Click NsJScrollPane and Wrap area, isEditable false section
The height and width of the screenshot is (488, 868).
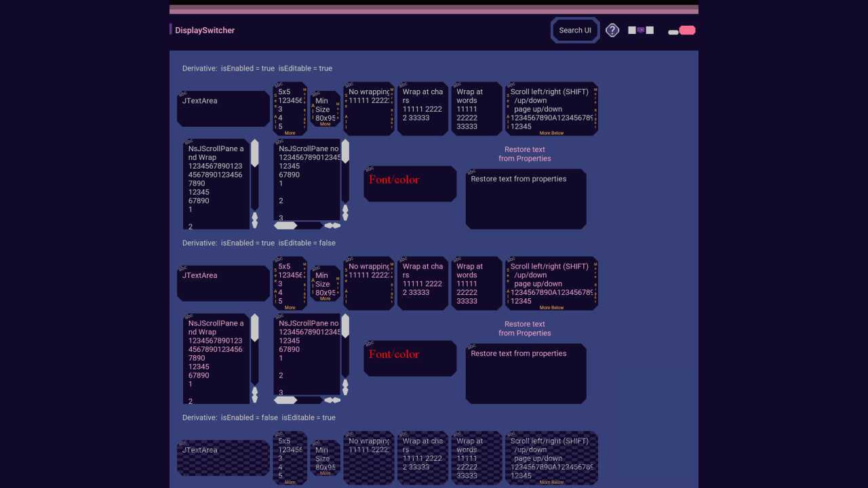[x=216, y=359]
